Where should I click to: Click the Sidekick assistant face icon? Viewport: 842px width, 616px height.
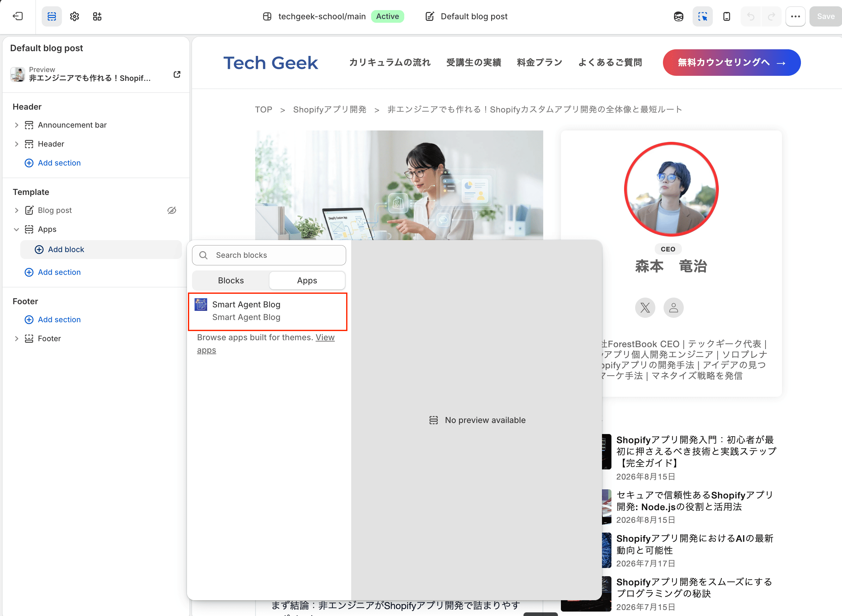678,16
